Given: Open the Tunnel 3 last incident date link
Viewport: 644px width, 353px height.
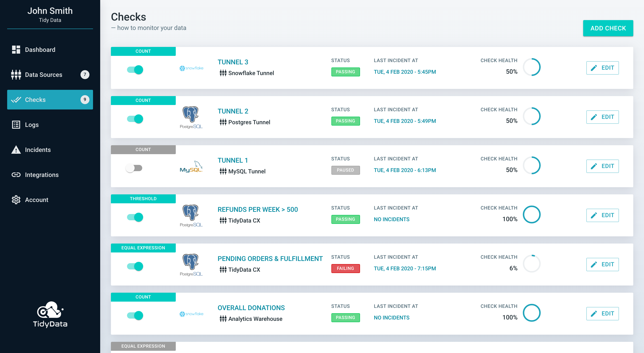Looking at the screenshot, I should click(405, 72).
